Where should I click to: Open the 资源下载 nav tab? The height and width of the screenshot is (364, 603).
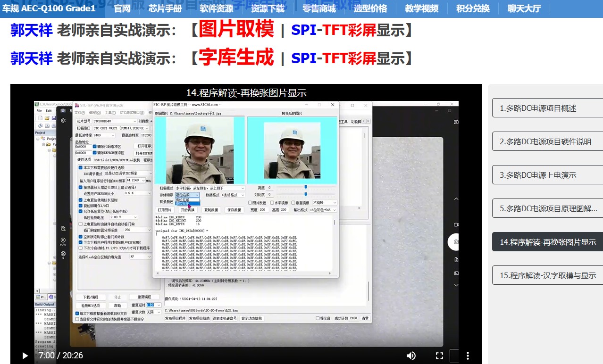(x=268, y=8)
